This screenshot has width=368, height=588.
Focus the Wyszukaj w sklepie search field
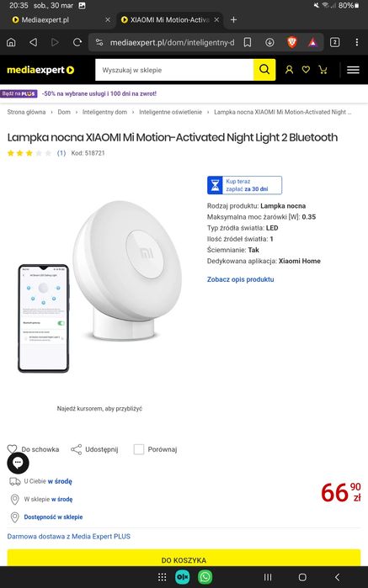[x=174, y=70]
